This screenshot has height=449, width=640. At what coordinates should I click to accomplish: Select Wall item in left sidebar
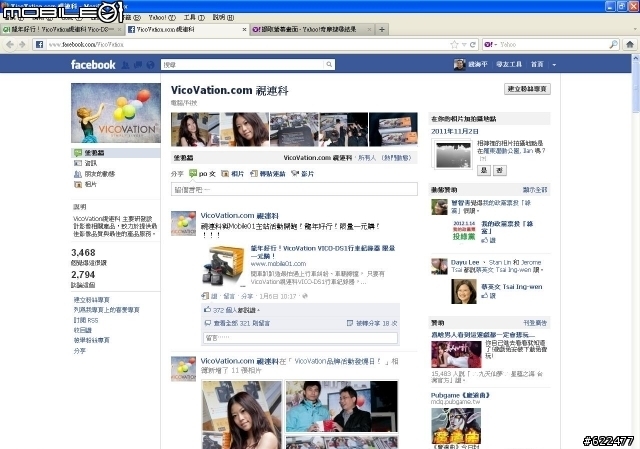[116, 153]
